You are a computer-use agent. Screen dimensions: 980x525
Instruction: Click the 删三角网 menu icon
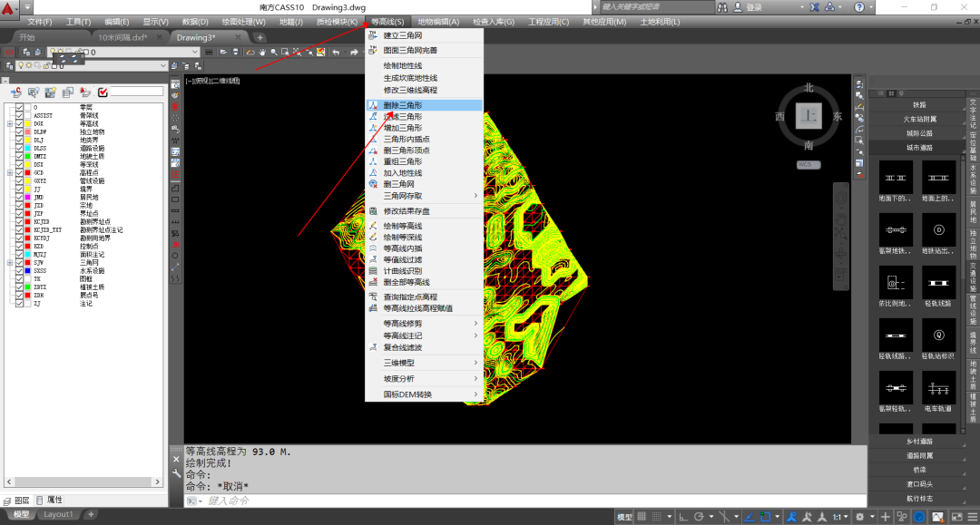tap(373, 184)
